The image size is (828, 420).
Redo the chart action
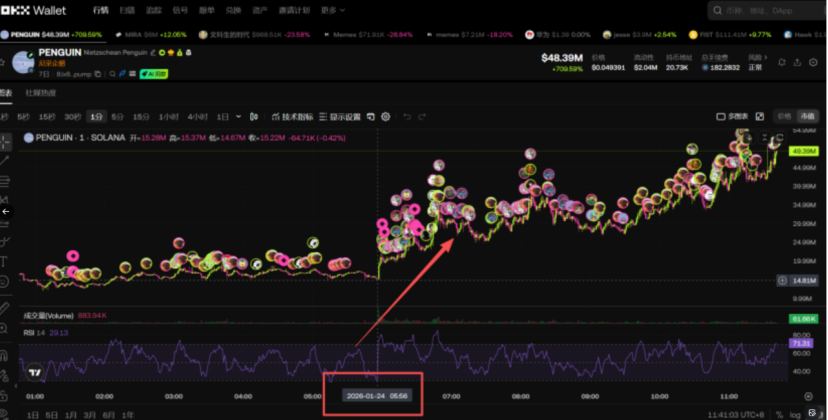[422, 117]
